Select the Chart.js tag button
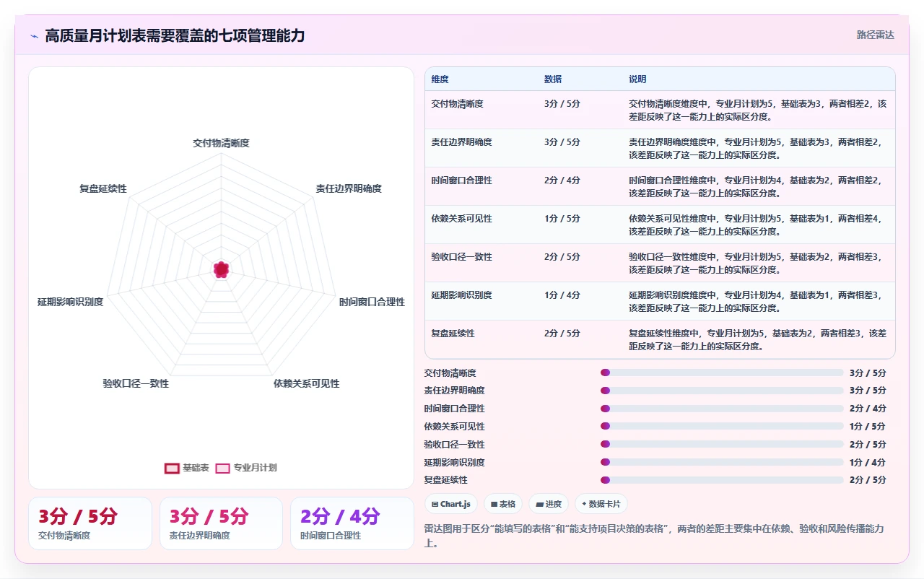The height and width of the screenshot is (579, 924). point(451,504)
